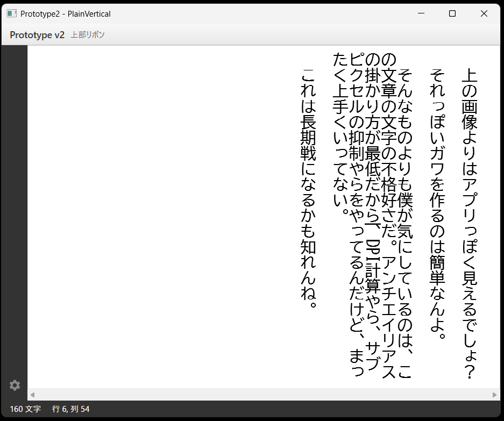504x421 pixels.
Task: Click the 160 文字 character count
Action: click(x=25, y=409)
